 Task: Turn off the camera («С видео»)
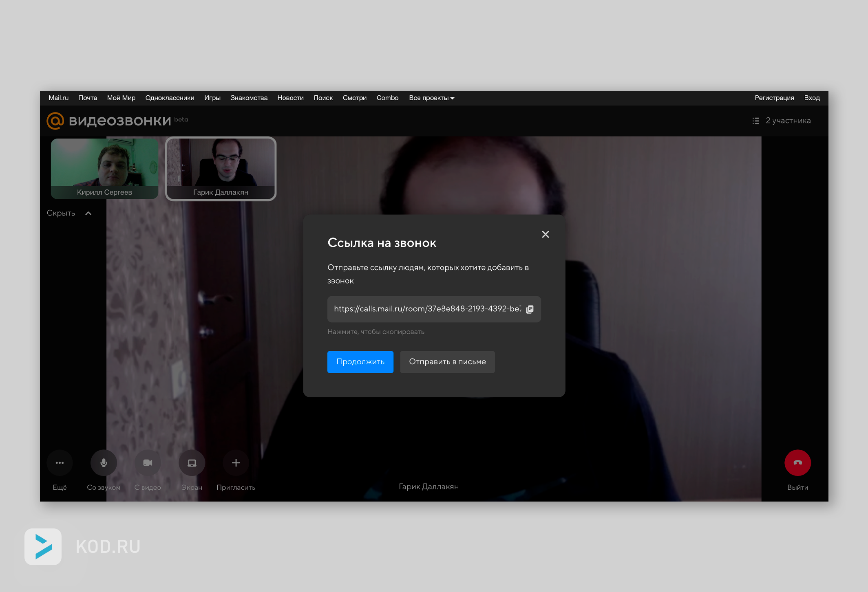[x=148, y=462]
